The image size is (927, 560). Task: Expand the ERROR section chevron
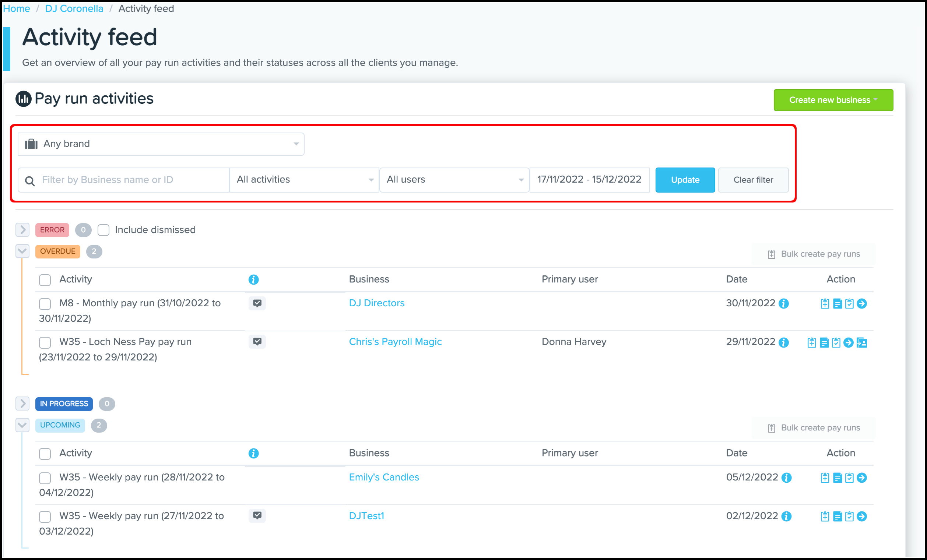point(22,230)
